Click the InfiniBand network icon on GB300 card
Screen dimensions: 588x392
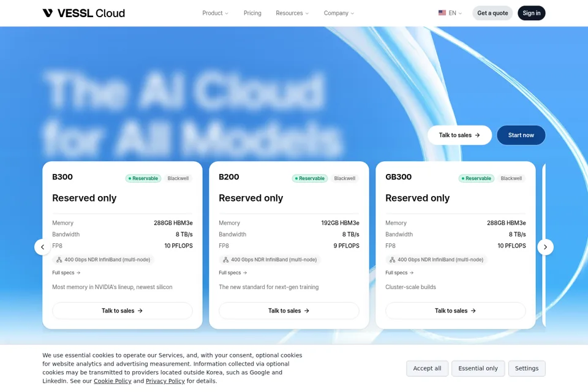[x=392, y=260]
